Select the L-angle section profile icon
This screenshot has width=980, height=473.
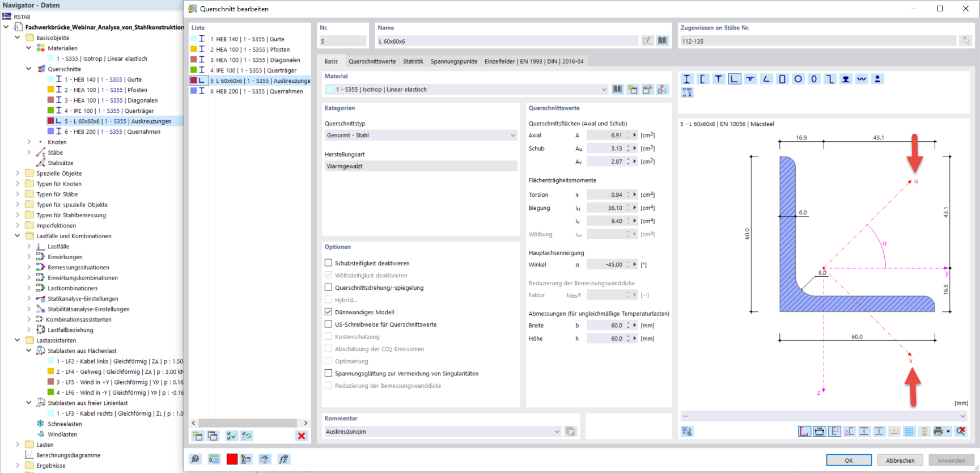coord(735,79)
